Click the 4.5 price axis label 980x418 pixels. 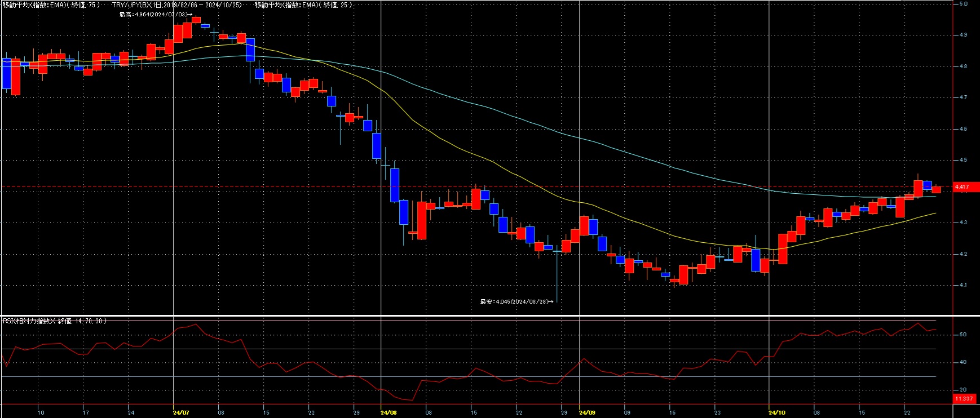pos(963,160)
